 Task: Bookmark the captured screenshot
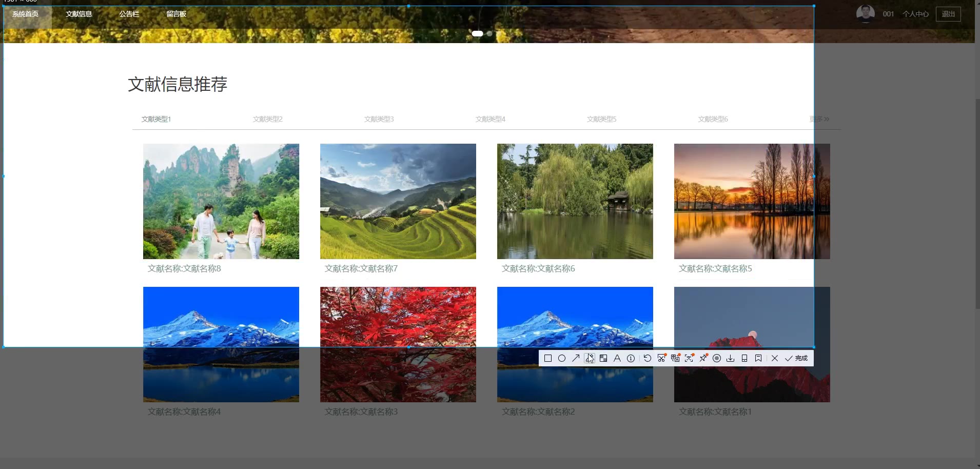[758, 358]
